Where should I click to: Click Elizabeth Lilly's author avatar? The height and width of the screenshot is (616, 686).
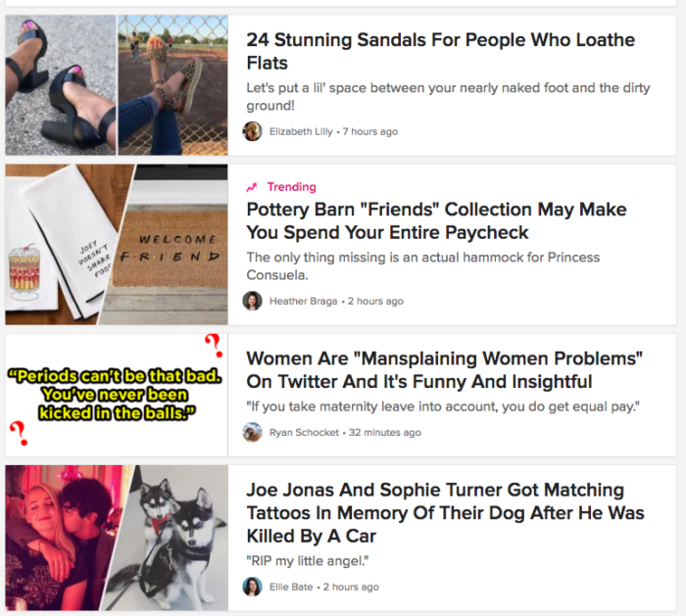pyautogui.click(x=253, y=131)
